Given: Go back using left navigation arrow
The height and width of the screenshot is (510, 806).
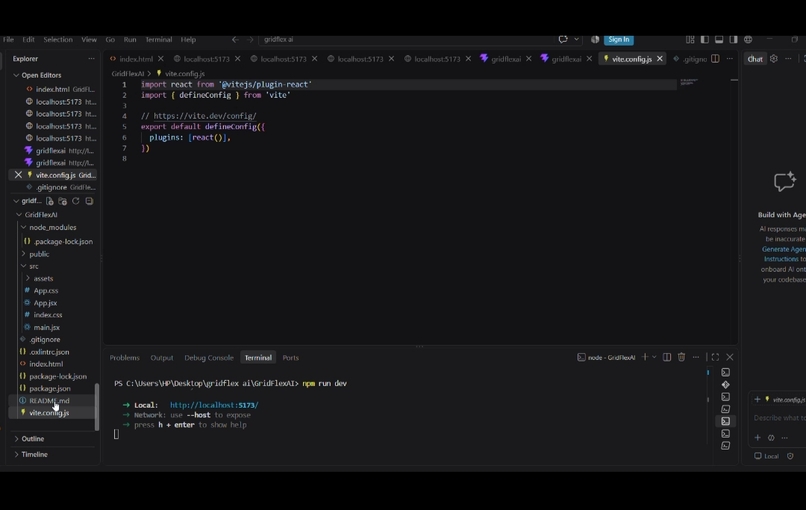Looking at the screenshot, I should [x=235, y=40].
